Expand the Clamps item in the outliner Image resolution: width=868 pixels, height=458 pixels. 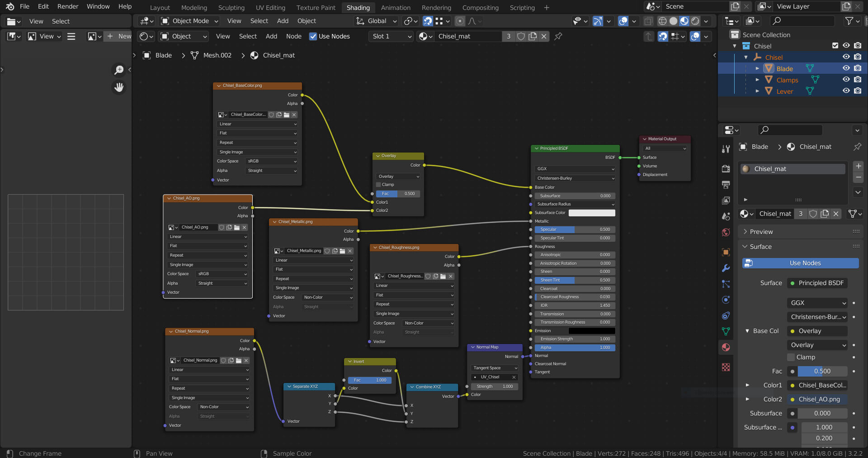click(x=757, y=80)
